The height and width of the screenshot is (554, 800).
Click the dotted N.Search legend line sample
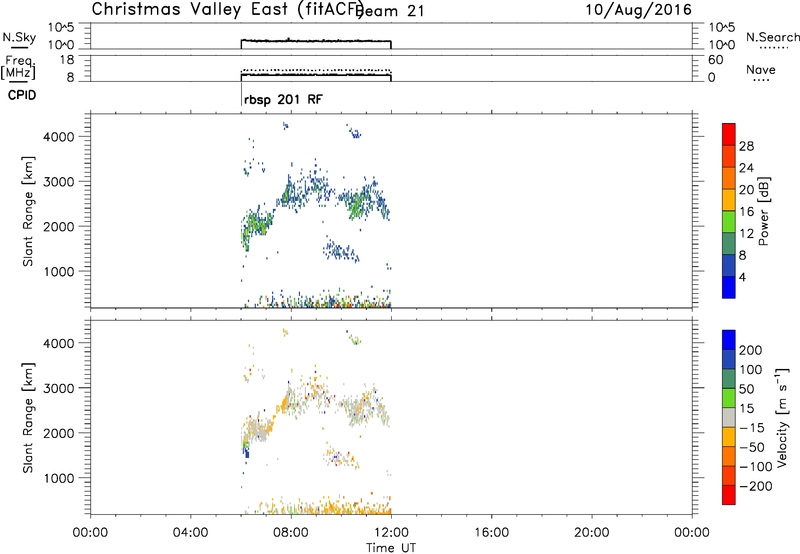tap(773, 48)
